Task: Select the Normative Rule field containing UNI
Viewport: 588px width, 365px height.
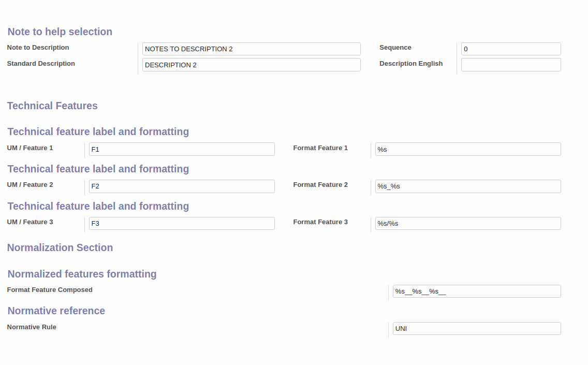Action: tap(476, 329)
